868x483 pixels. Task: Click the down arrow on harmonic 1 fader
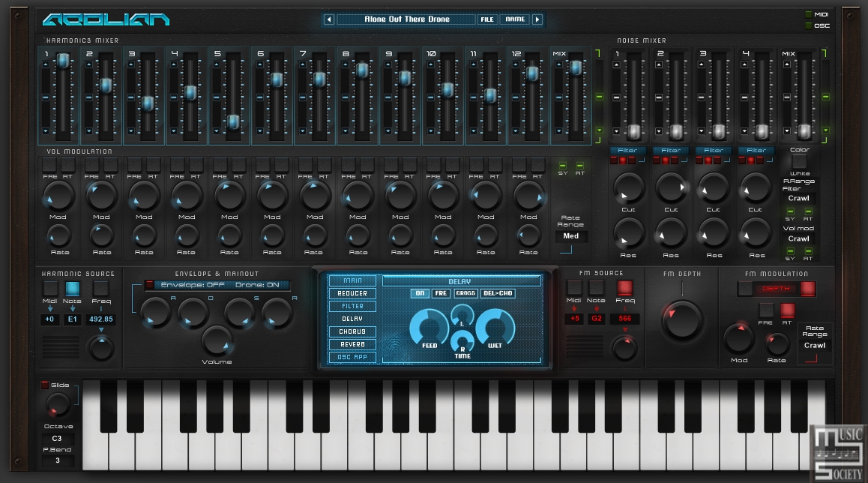point(46,131)
